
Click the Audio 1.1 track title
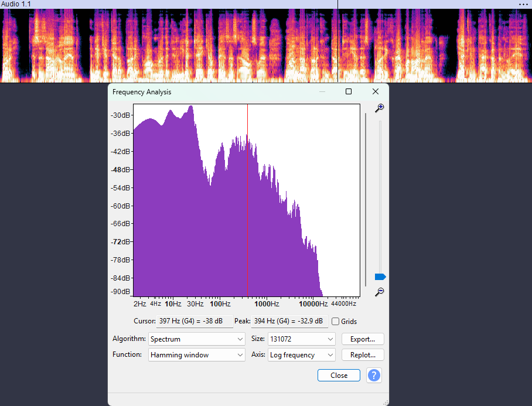coord(16,4)
